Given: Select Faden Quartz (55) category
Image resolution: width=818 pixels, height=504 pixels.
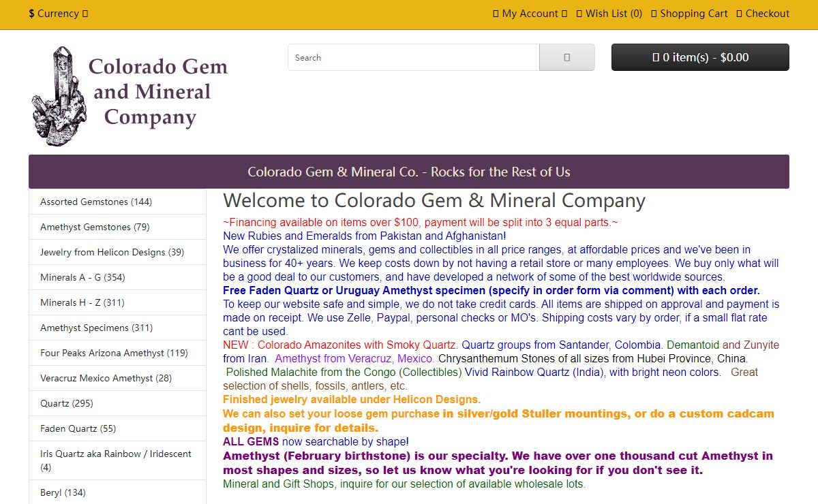Looking at the screenshot, I should click(x=78, y=428).
